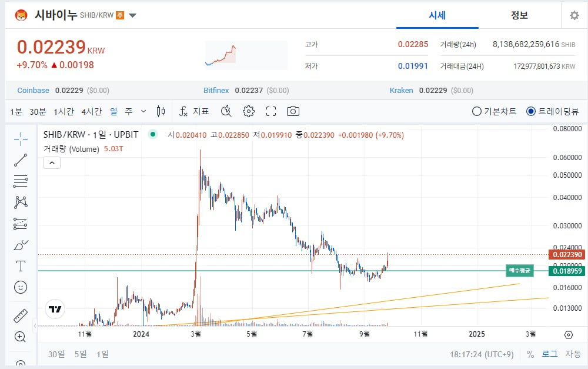Open Kraken price link
Image resolution: width=588 pixels, height=369 pixels.
(401, 91)
